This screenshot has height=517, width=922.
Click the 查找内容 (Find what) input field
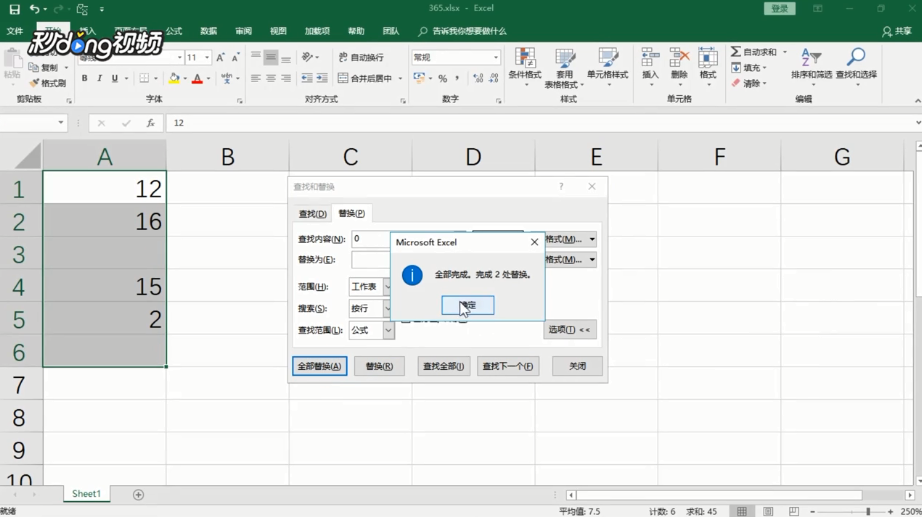coord(371,239)
